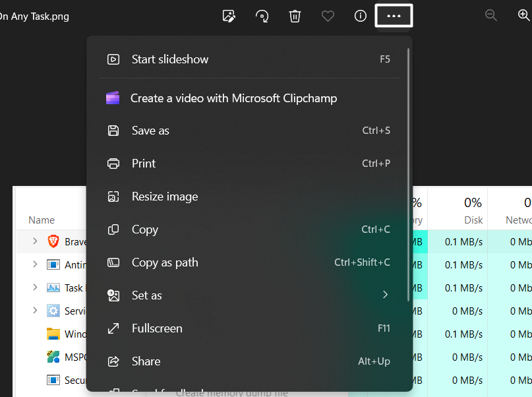Click the Zoom in magnifier icon
532x397 pixels.
tap(523, 16)
